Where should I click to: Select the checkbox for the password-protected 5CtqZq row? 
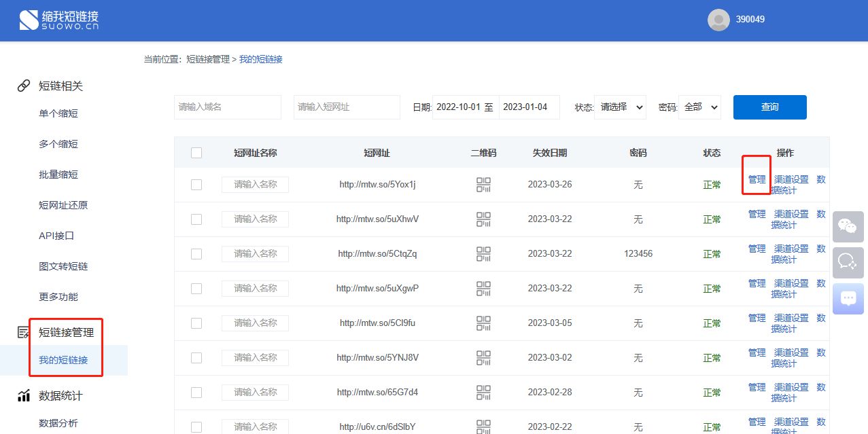point(196,253)
